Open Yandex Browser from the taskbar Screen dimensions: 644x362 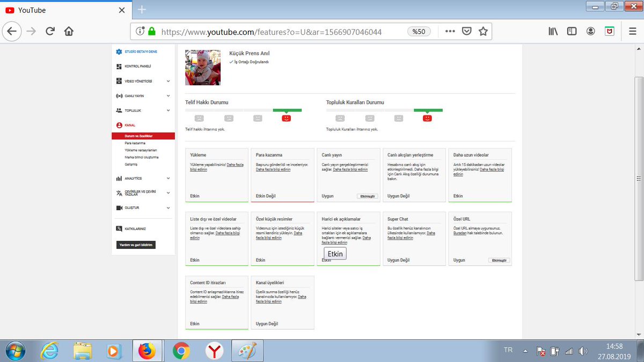pyautogui.click(x=215, y=351)
